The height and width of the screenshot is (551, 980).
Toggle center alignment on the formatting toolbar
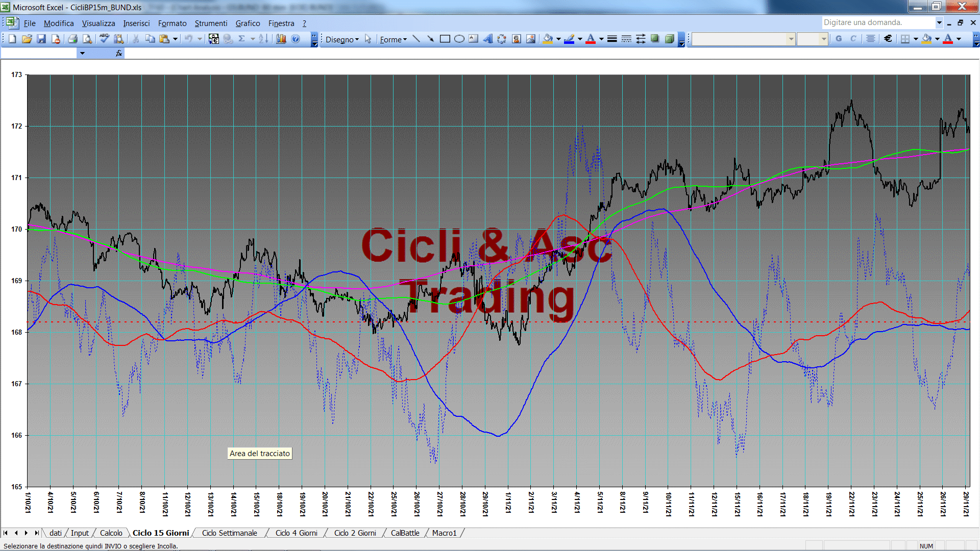(871, 39)
